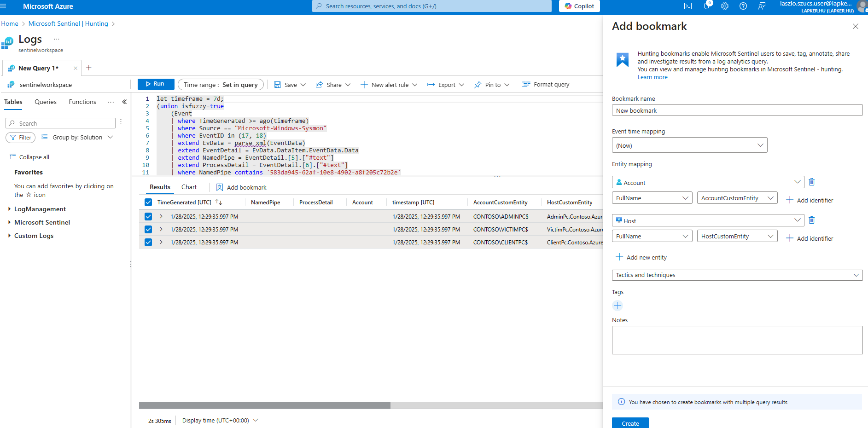Add a new query tab
This screenshot has height=428, width=868.
(89, 68)
